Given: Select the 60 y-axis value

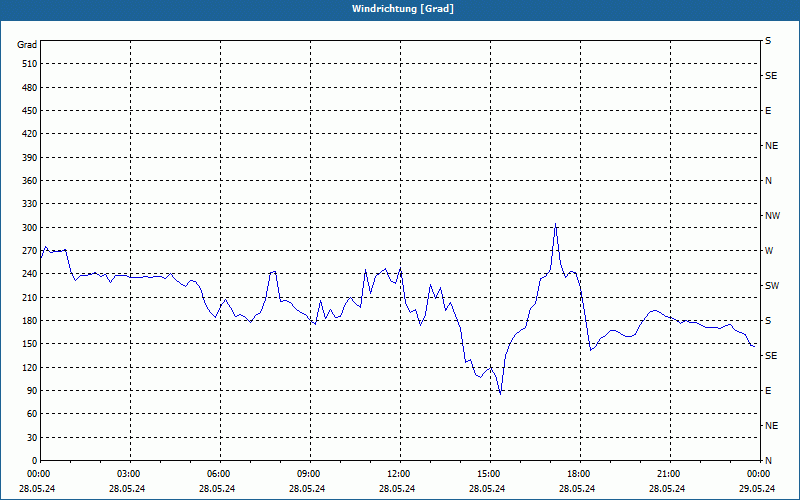Looking at the screenshot, I should tap(32, 414).
